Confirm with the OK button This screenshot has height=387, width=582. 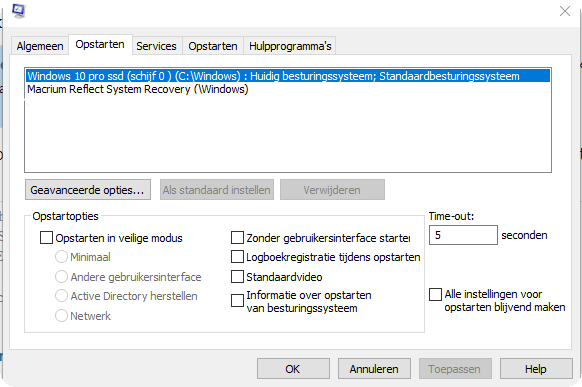click(293, 368)
